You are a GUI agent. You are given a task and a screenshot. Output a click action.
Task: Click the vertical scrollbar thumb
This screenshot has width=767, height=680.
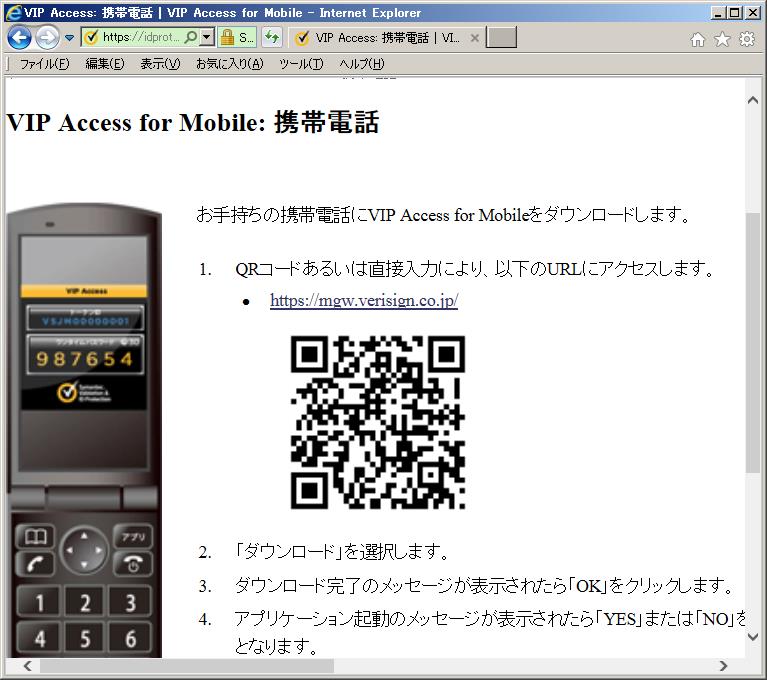click(753, 342)
